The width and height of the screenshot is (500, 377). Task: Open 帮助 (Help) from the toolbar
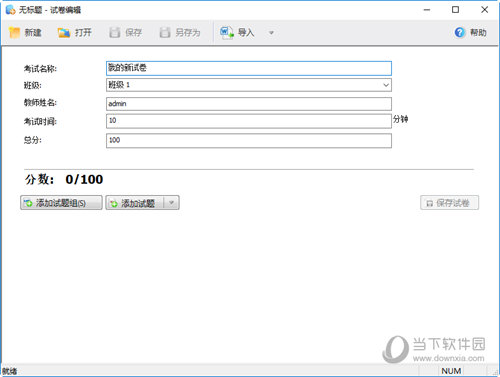click(x=470, y=32)
